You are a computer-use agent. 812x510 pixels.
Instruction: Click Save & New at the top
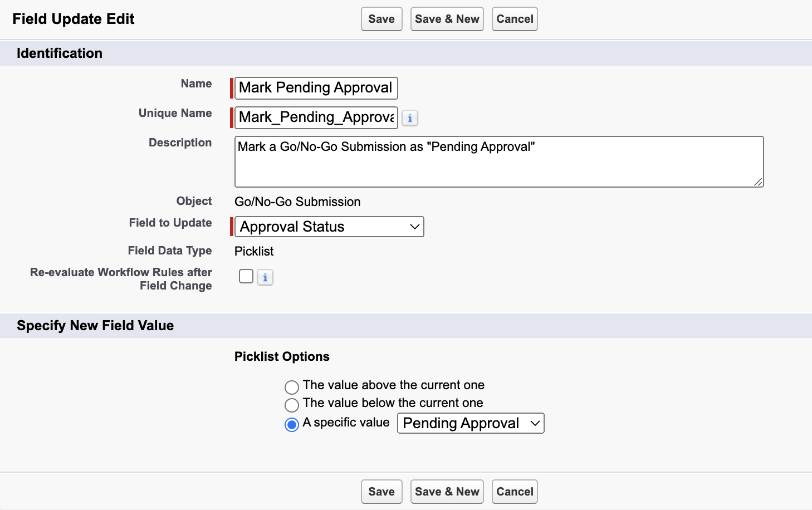[447, 18]
